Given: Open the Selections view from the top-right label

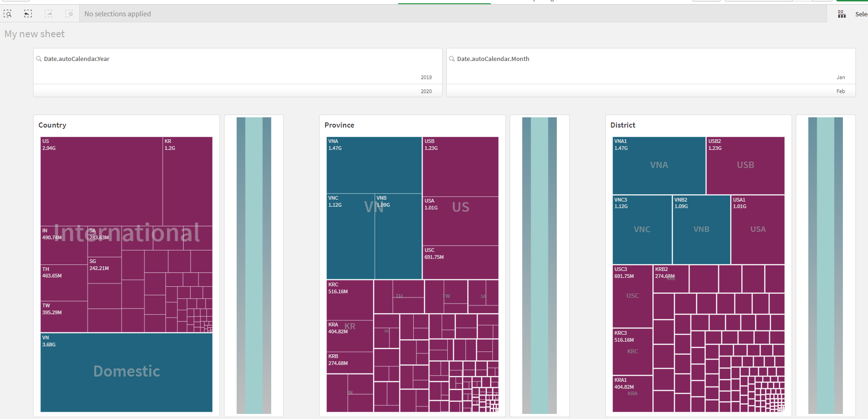Looking at the screenshot, I should coord(861,14).
